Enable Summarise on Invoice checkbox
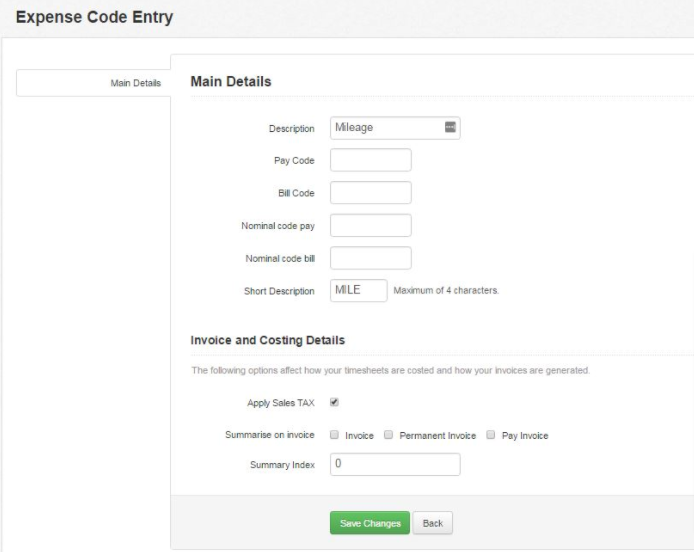Screen dimensions: 694x552 coord(334,435)
